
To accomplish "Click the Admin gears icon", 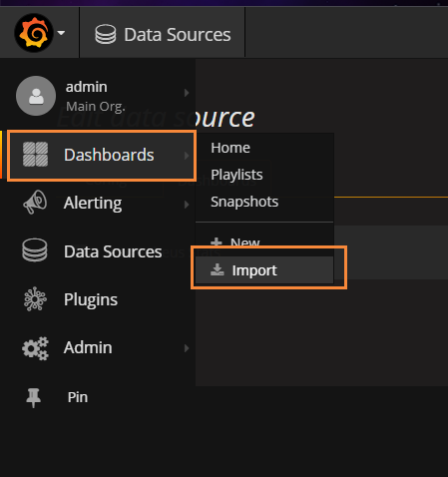I will (35, 348).
